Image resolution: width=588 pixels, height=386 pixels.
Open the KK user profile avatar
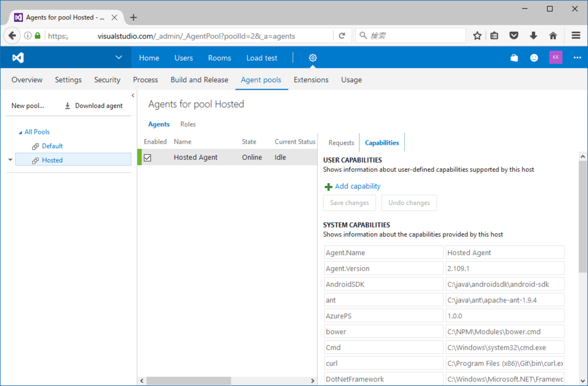coord(556,57)
